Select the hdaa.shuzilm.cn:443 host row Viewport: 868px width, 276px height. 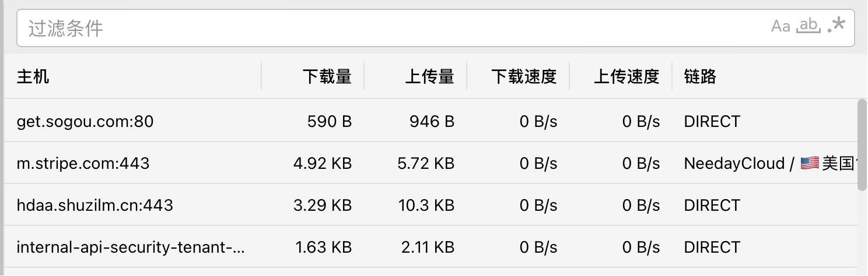click(431, 205)
